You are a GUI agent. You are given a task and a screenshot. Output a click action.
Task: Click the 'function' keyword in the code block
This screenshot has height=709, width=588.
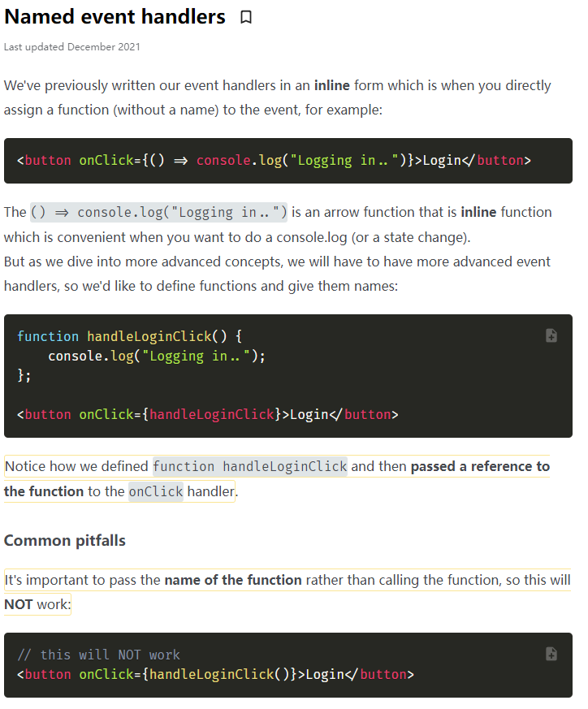pyautogui.click(x=48, y=336)
